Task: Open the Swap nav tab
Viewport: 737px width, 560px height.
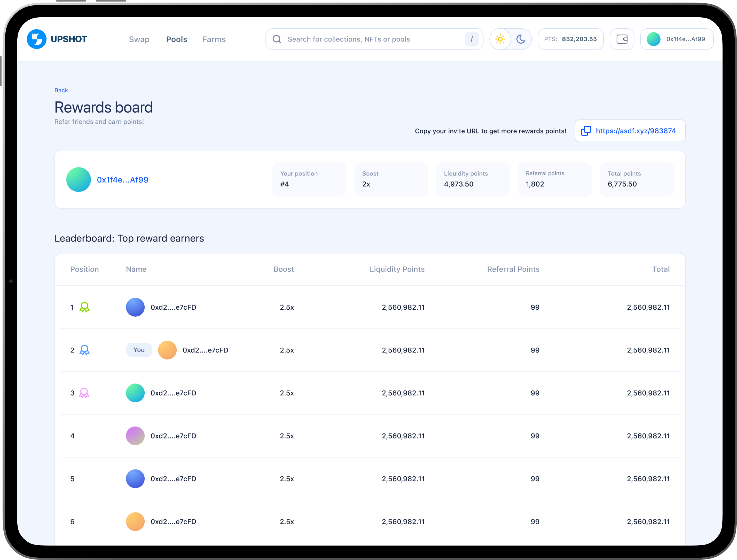Action: point(139,39)
